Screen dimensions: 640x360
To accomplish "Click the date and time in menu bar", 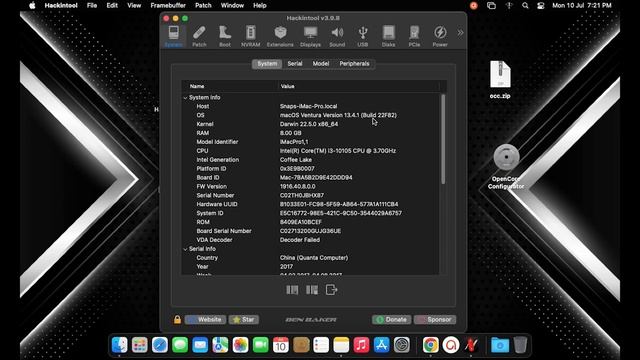I will [x=582, y=5].
